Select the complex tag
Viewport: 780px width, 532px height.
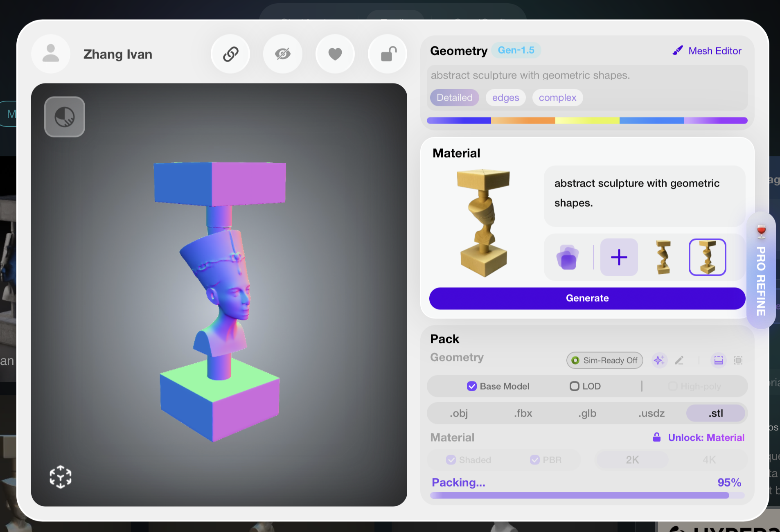557,98
